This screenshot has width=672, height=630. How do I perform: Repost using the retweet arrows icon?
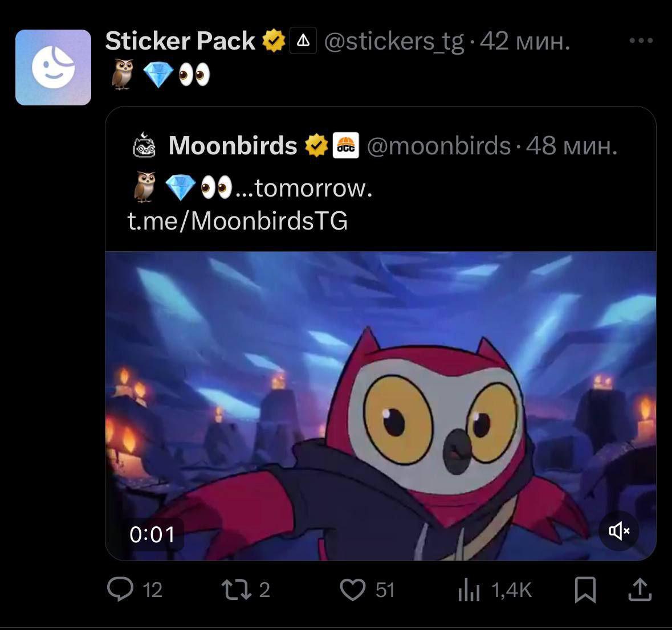click(x=236, y=590)
